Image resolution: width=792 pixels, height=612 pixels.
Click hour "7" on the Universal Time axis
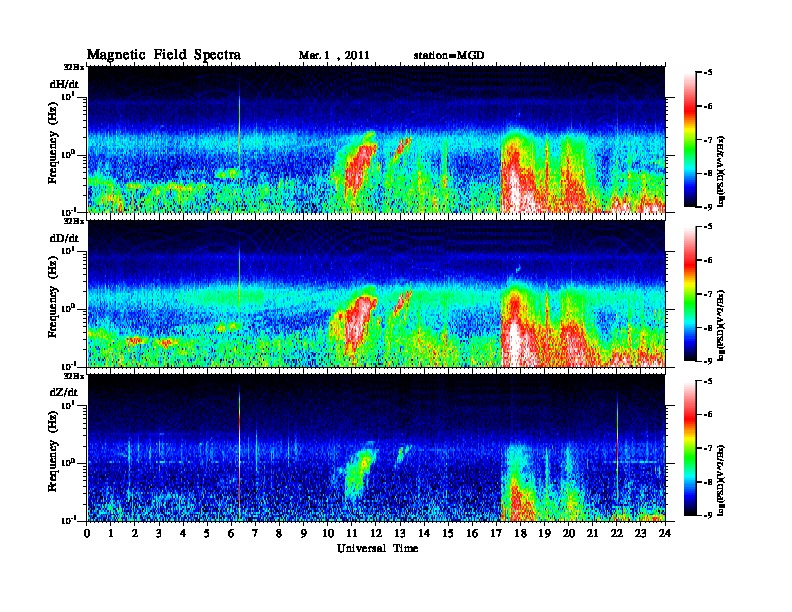pyautogui.click(x=256, y=533)
